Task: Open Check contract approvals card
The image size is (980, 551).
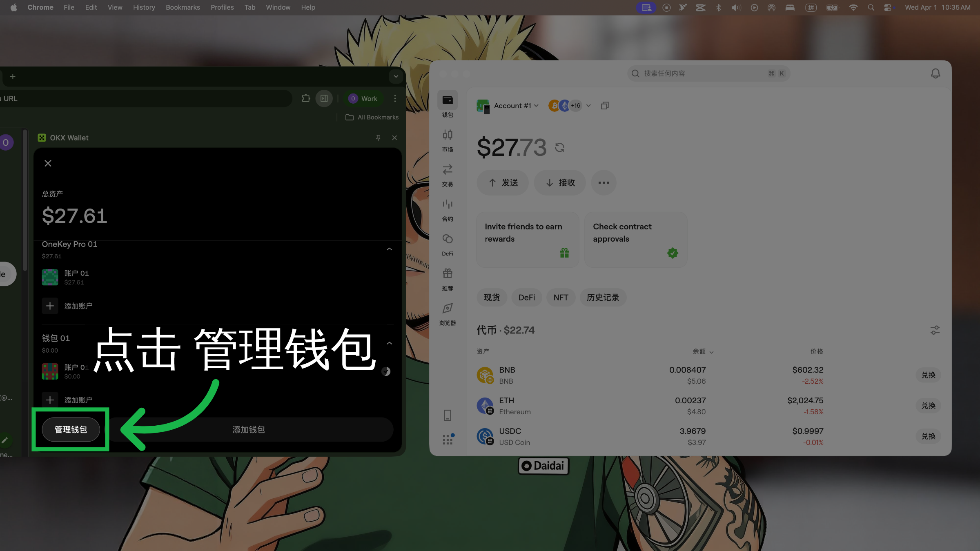Action: click(x=636, y=240)
